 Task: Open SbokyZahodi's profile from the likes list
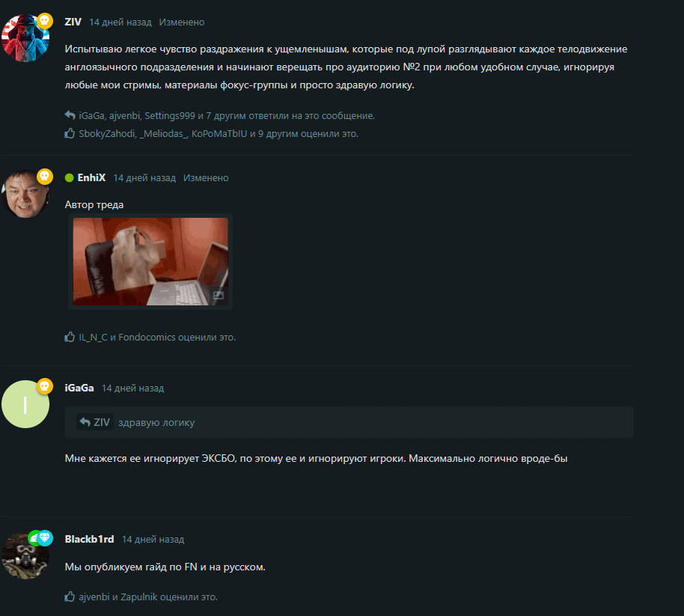107,133
